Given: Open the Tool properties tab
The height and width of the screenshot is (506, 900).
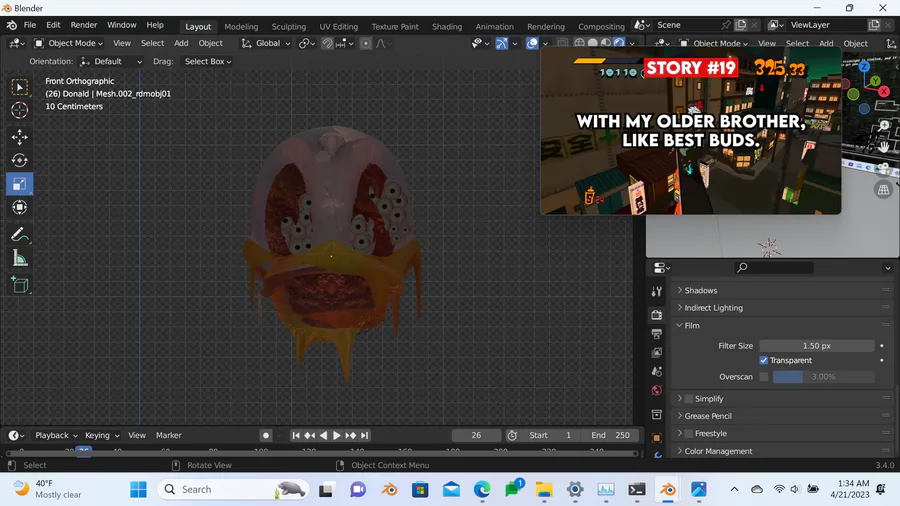Looking at the screenshot, I should tap(657, 291).
